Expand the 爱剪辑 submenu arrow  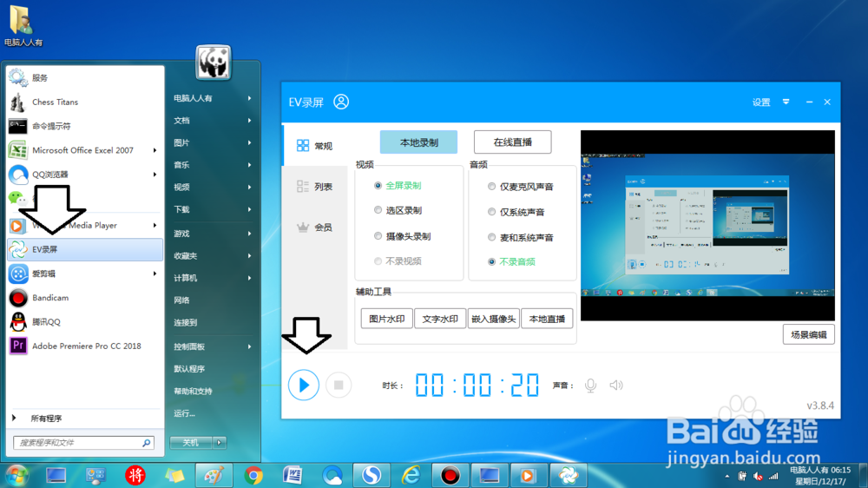(x=155, y=274)
